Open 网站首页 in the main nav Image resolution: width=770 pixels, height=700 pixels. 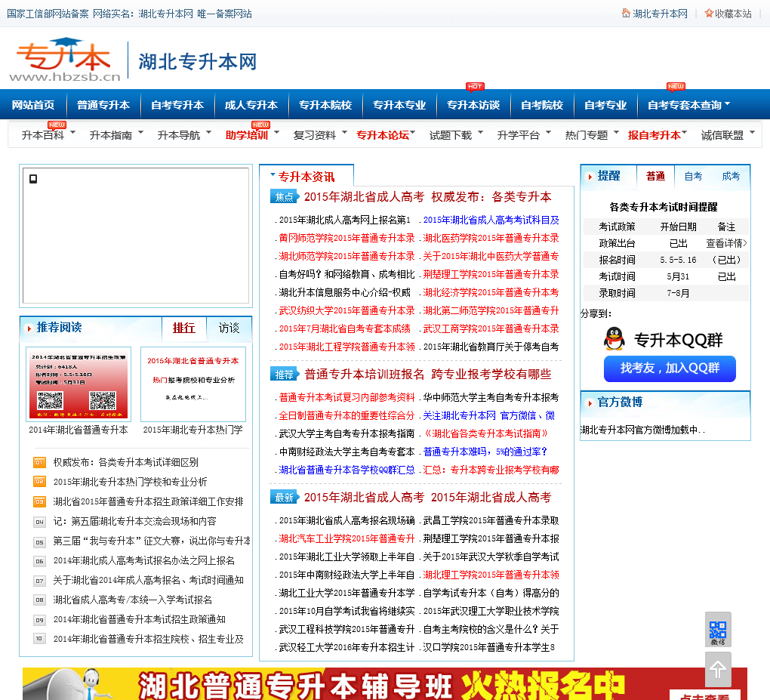[33, 105]
